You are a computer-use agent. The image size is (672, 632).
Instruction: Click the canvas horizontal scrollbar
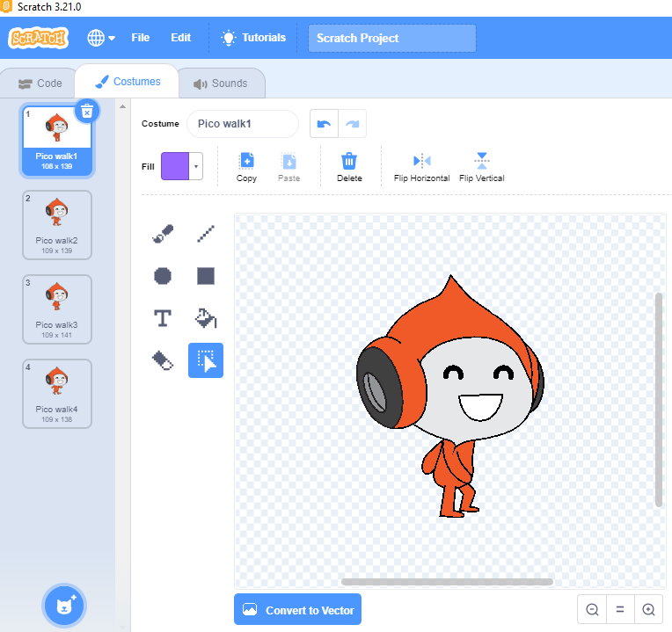coord(447,582)
